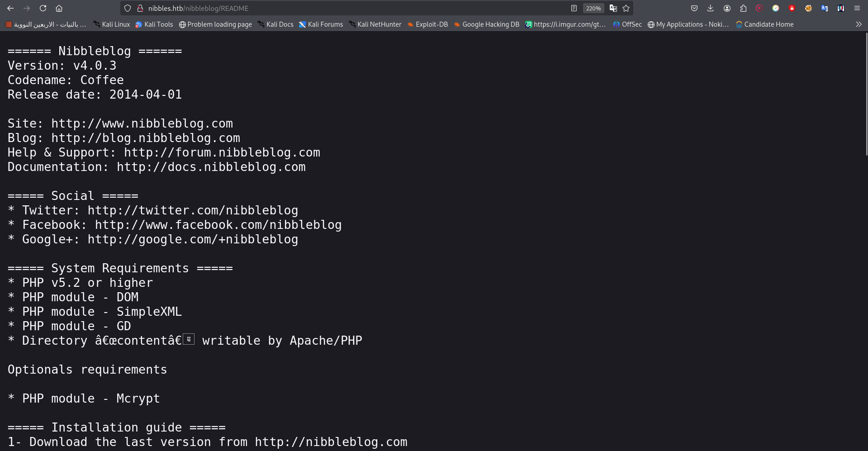Save page to Pocket
This screenshot has width=868, height=451.
[x=694, y=8]
